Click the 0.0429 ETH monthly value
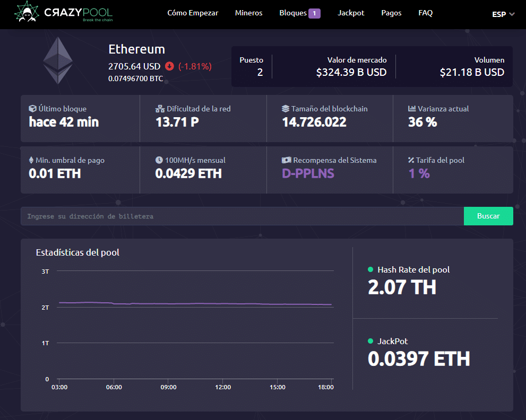 tap(188, 173)
